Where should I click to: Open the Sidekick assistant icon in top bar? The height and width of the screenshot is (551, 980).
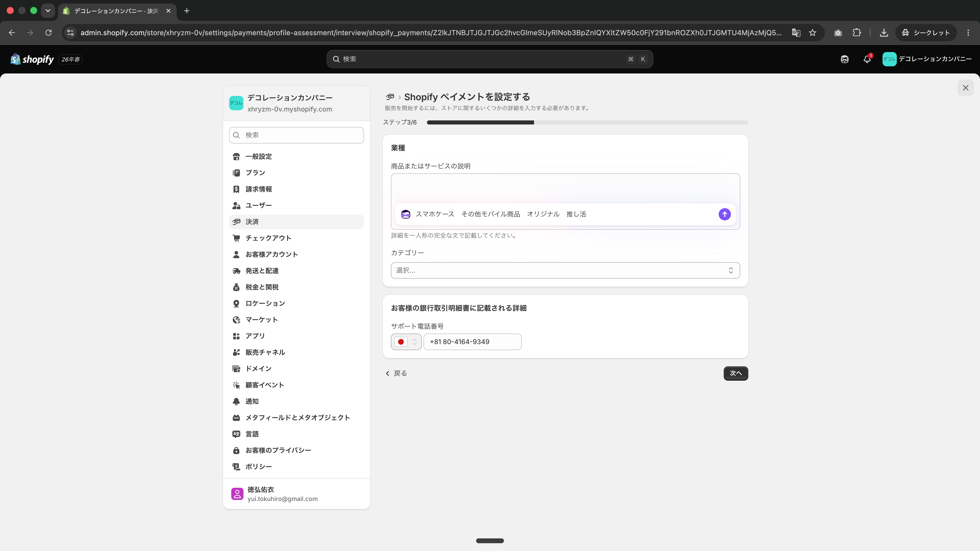(844, 59)
